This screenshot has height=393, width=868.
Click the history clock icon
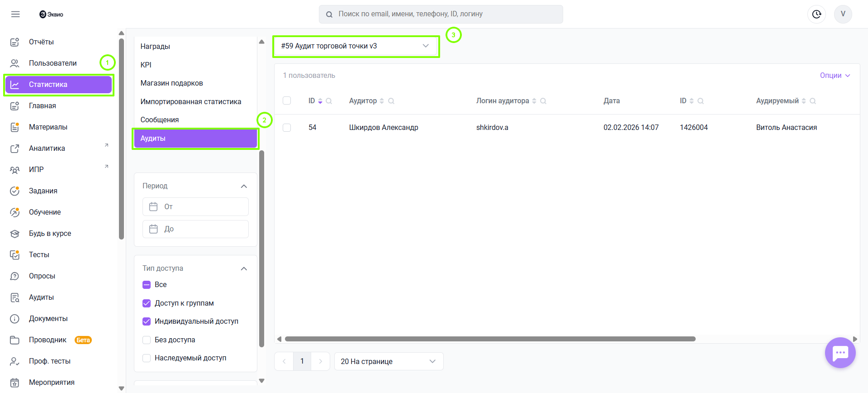tap(816, 14)
